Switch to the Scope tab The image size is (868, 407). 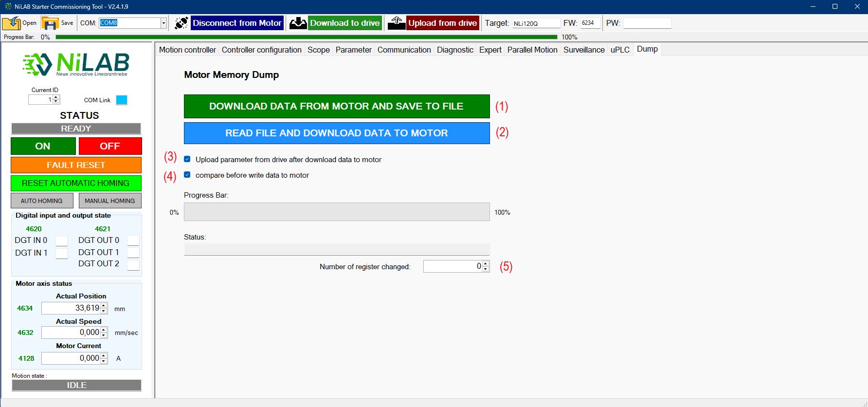click(318, 50)
